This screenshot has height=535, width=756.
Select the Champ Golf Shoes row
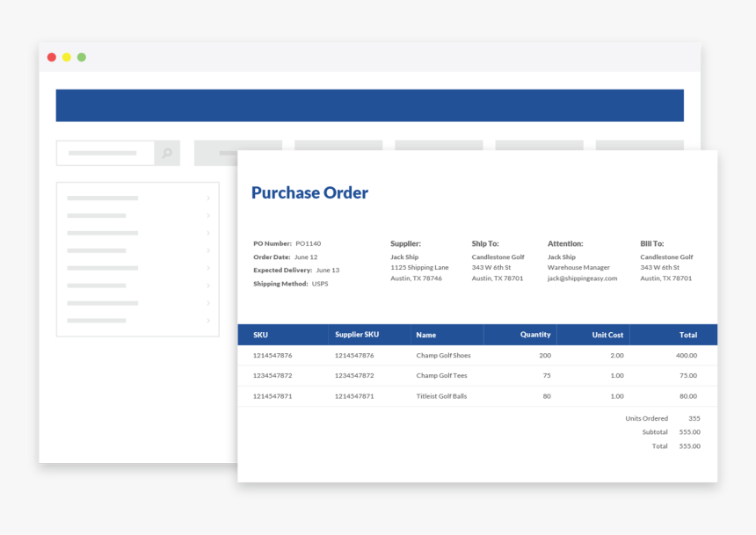(443, 356)
